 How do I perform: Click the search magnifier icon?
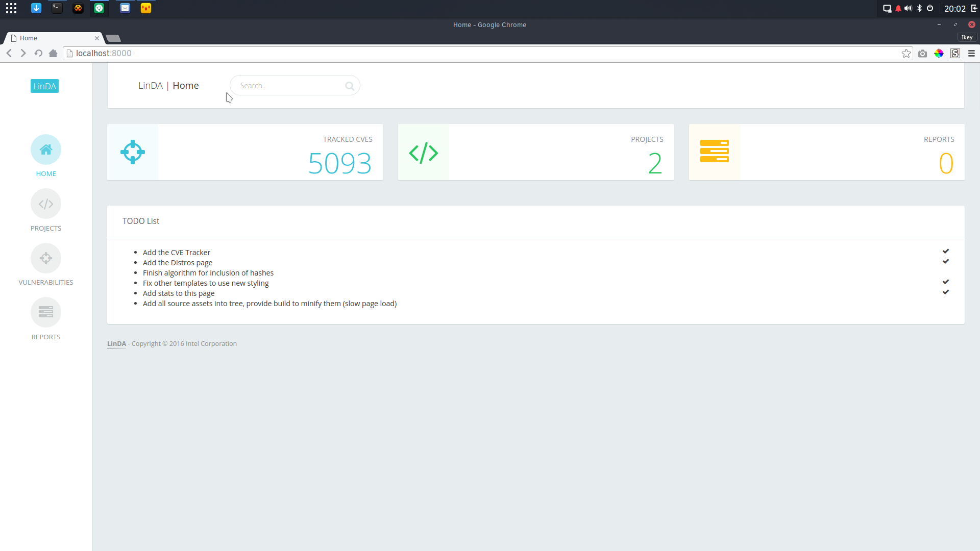(x=350, y=86)
